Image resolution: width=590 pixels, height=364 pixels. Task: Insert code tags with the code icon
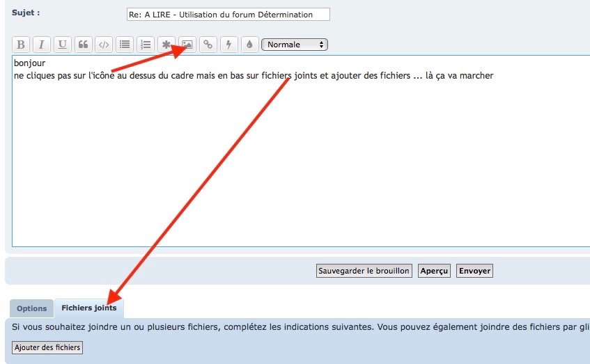point(104,45)
